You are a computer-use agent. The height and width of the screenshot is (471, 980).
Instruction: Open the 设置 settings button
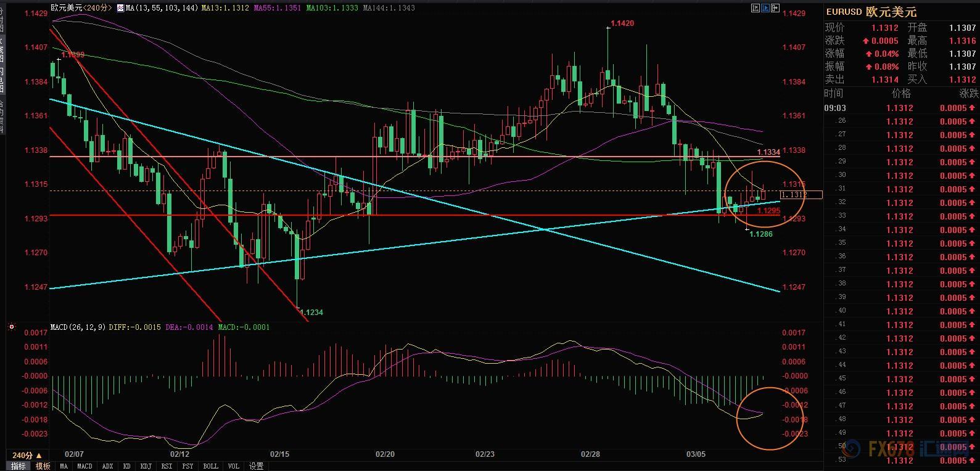click(256, 466)
